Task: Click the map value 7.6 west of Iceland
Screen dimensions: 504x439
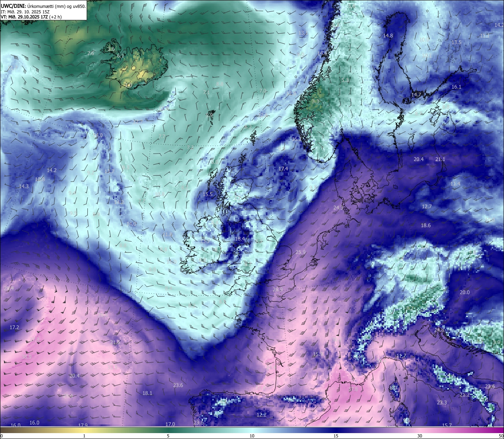Action: (x=91, y=54)
